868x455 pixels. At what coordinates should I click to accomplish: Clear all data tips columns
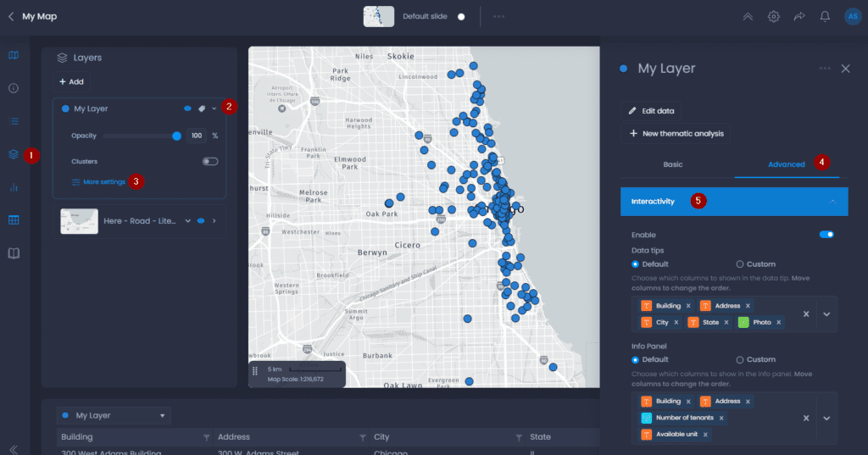(x=806, y=314)
